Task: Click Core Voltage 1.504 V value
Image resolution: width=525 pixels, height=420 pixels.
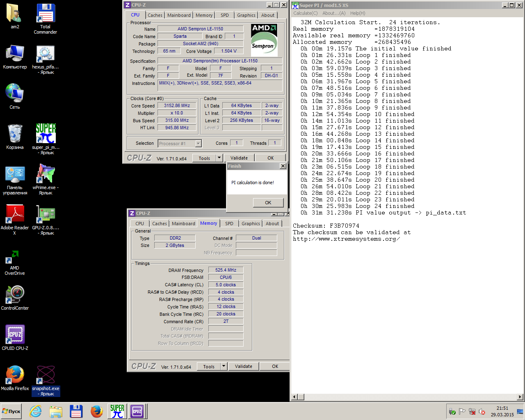Action: pos(229,51)
